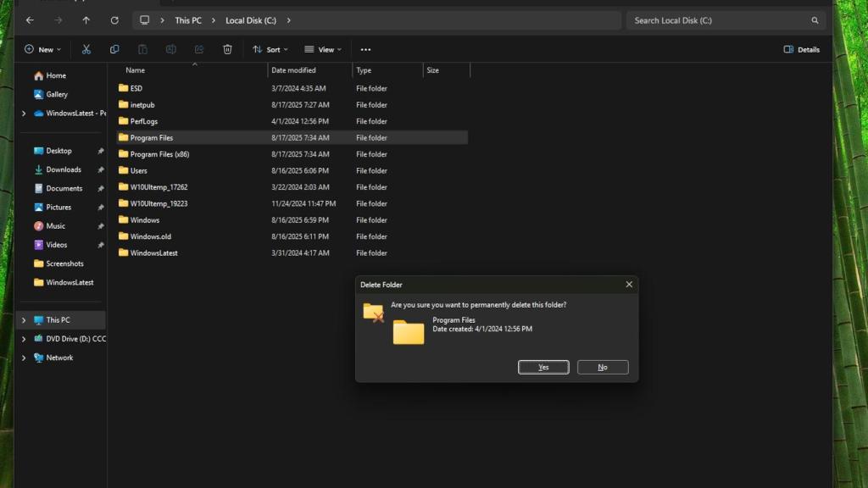Open the View dropdown
868x488 pixels.
[323, 49]
